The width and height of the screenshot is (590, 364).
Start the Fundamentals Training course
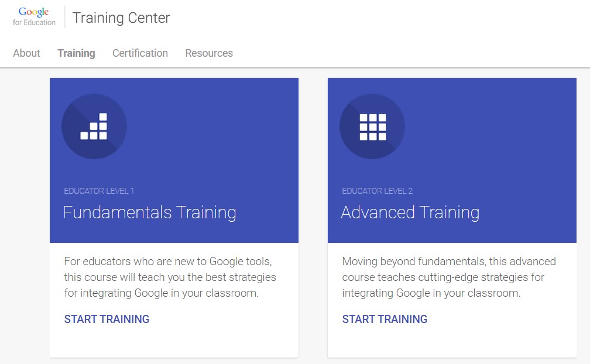click(107, 319)
